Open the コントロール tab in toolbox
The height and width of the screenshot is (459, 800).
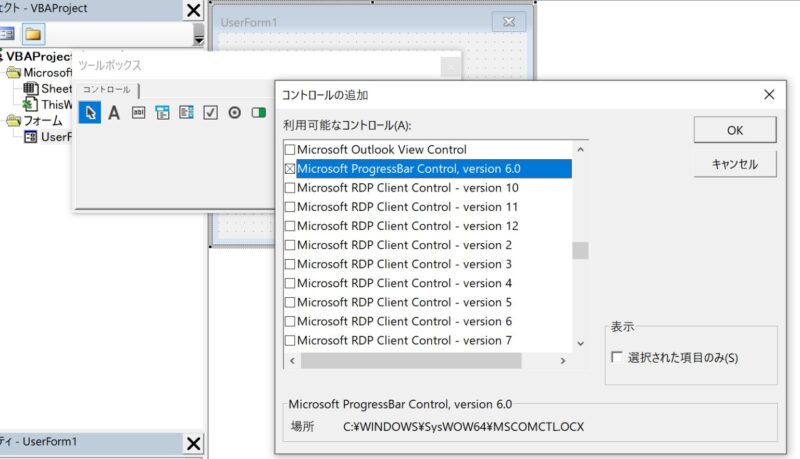[107, 90]
